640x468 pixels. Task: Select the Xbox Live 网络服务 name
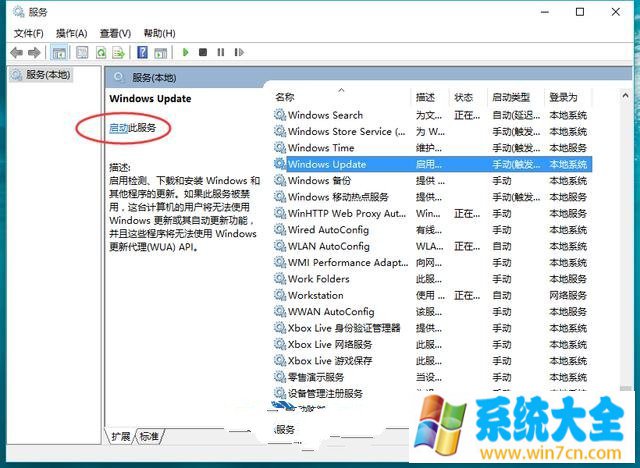tap(330, 344)
